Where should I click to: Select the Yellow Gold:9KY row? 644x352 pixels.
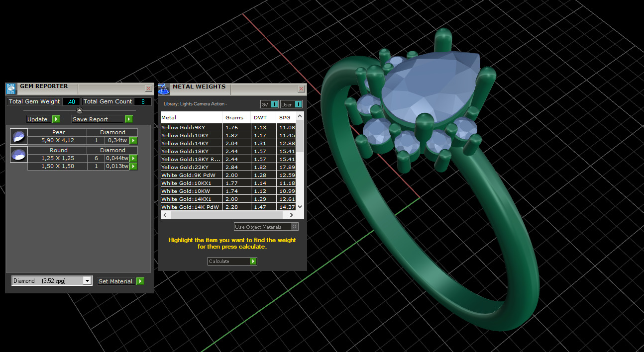point(228,127)
